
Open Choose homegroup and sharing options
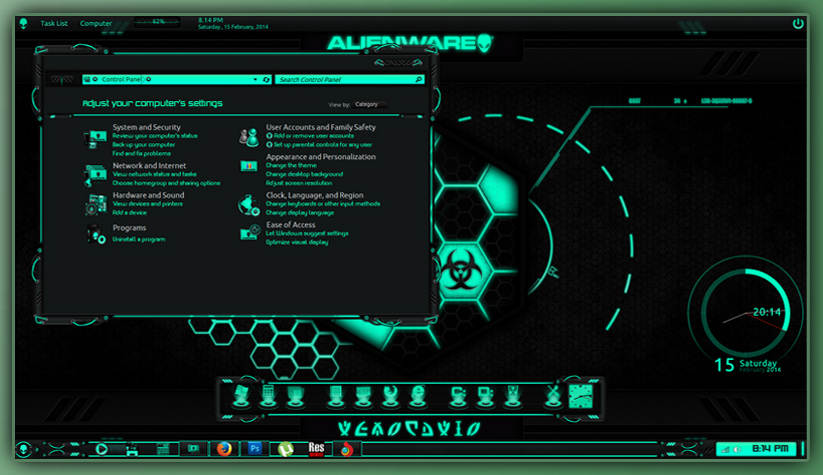click(x=166, y=183)
